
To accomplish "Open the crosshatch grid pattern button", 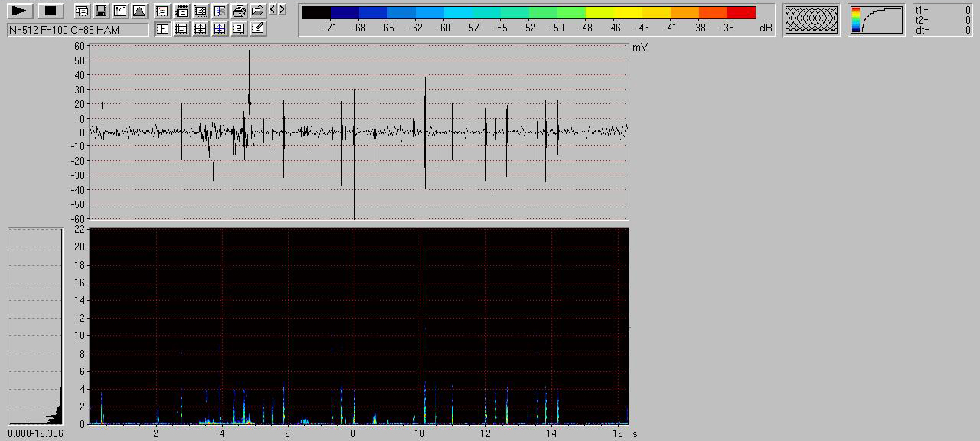I will [x=812, y=20].
